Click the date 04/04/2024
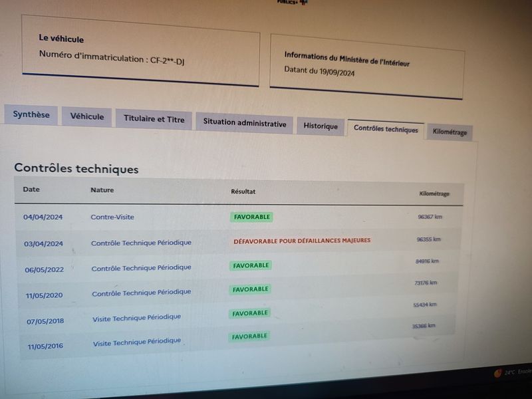The width and height of the screenshot is (532, 399). (x=43, y=217)
